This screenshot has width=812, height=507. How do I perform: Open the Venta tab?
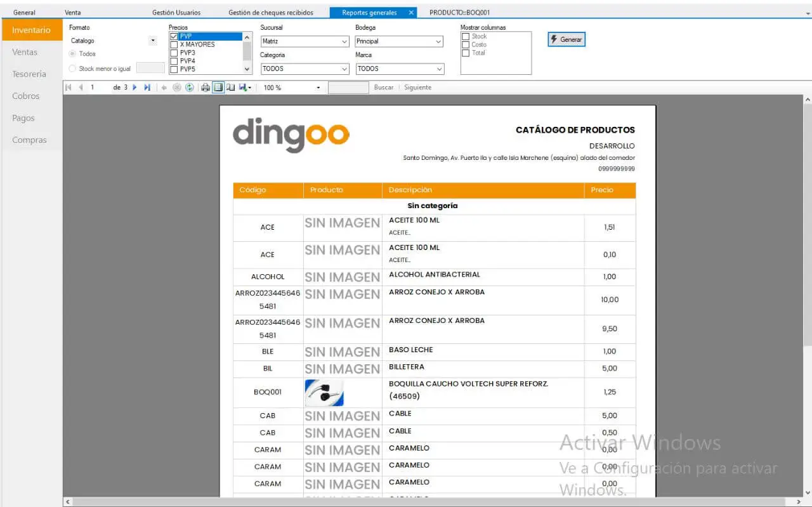click(x=73, y=13)
